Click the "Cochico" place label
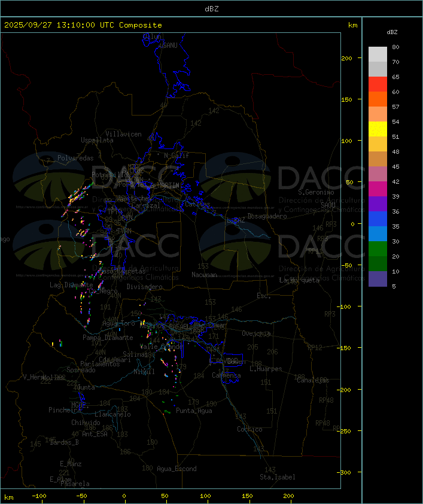This screenshot has height=504, width=423. point(249,429)
